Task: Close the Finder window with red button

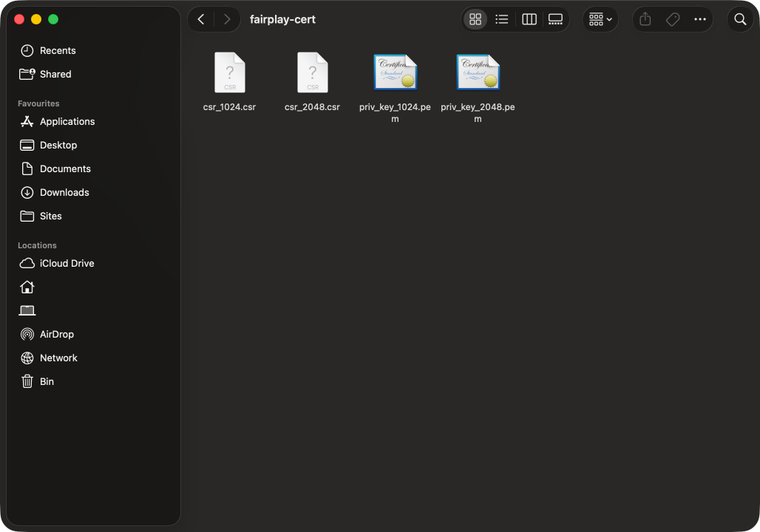Action: click(x=19, y=19)
